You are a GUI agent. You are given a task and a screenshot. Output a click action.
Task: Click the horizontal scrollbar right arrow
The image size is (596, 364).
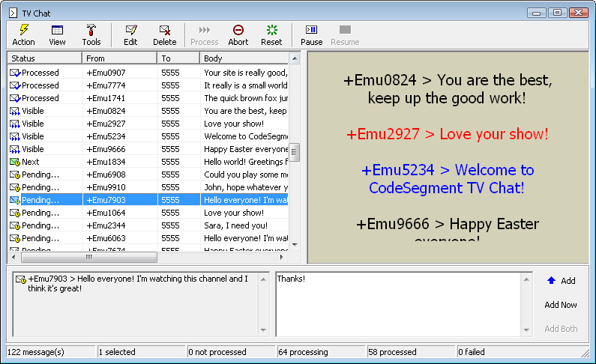(x=283, y=257)
